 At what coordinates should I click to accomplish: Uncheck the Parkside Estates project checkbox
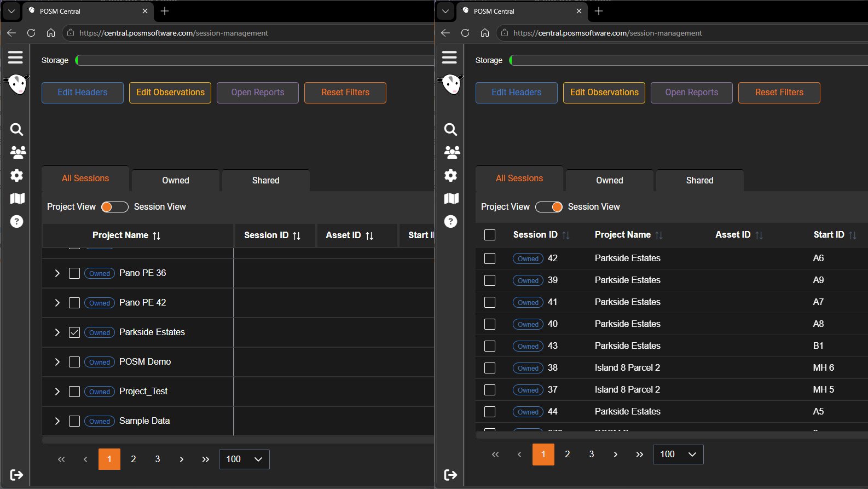click(74, 332)
